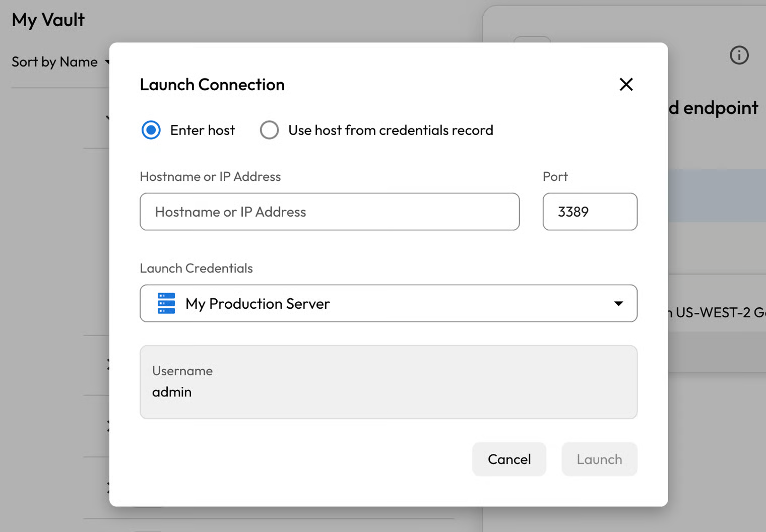766x532 pixels.
Task: Click the server icon beside My Production Server
Action: click(x=166, y=303)
